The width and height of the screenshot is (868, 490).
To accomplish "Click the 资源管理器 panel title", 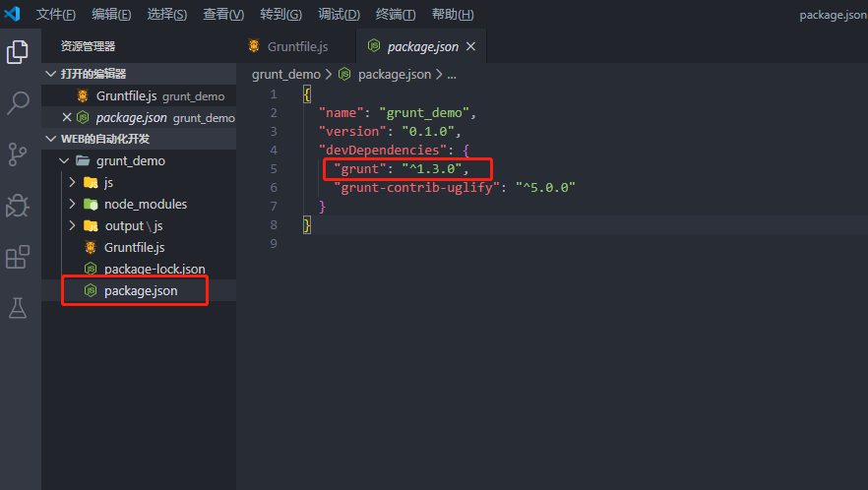I will 88,46.
